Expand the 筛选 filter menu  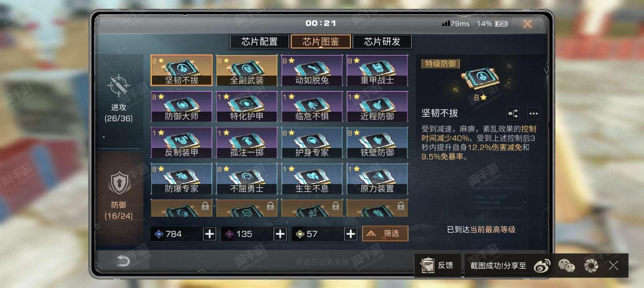pos(385,234)
